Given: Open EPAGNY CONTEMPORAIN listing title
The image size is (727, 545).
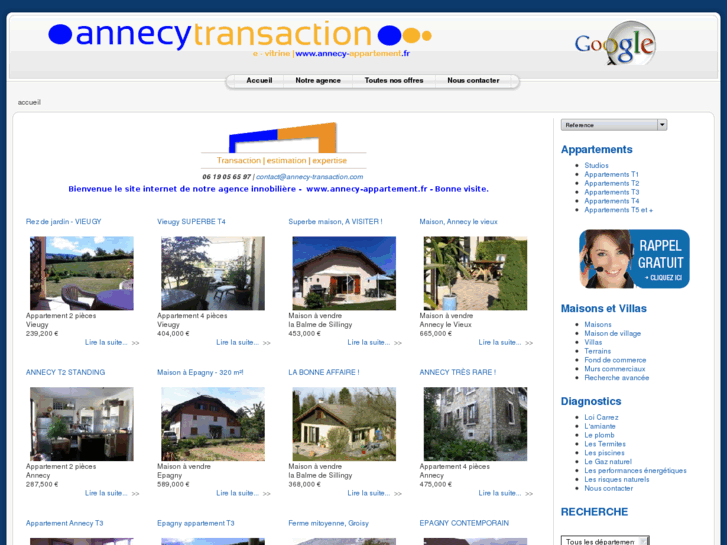Looking at the screenshot, I should point(464,523).
